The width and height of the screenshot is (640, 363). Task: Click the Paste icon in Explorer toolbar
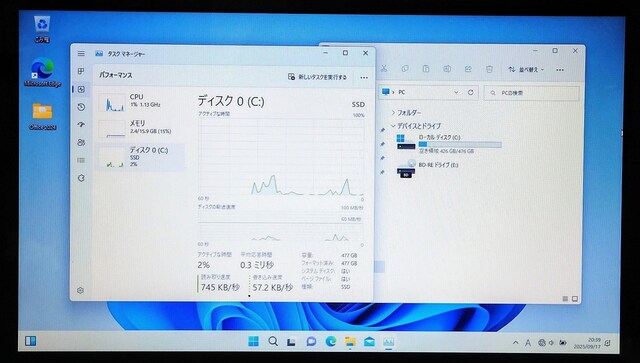click(426, 69)
